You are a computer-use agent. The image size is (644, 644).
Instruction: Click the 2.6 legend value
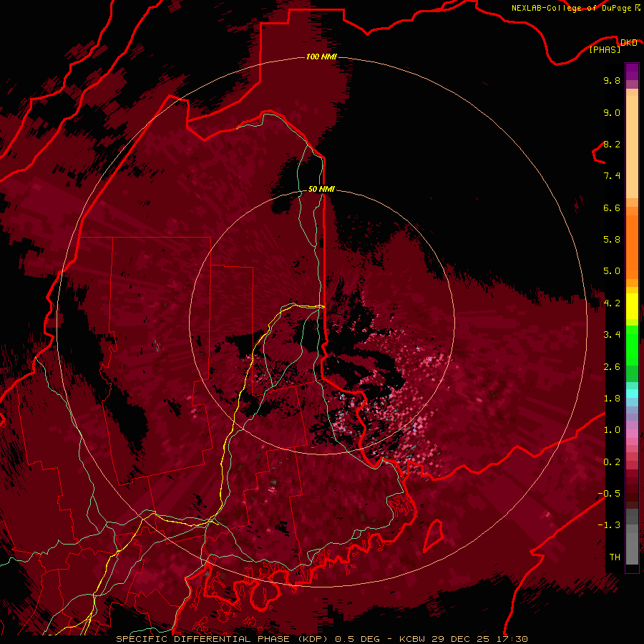(x=612, y=367)
